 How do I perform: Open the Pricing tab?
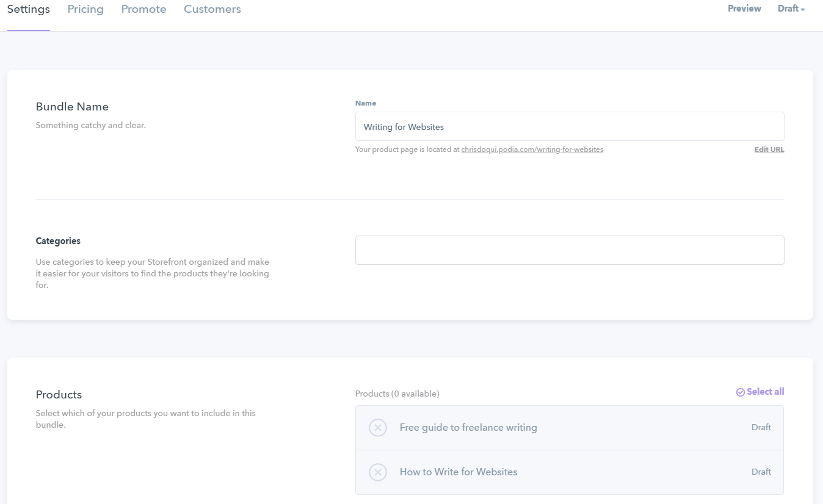[x=85, y=9]
